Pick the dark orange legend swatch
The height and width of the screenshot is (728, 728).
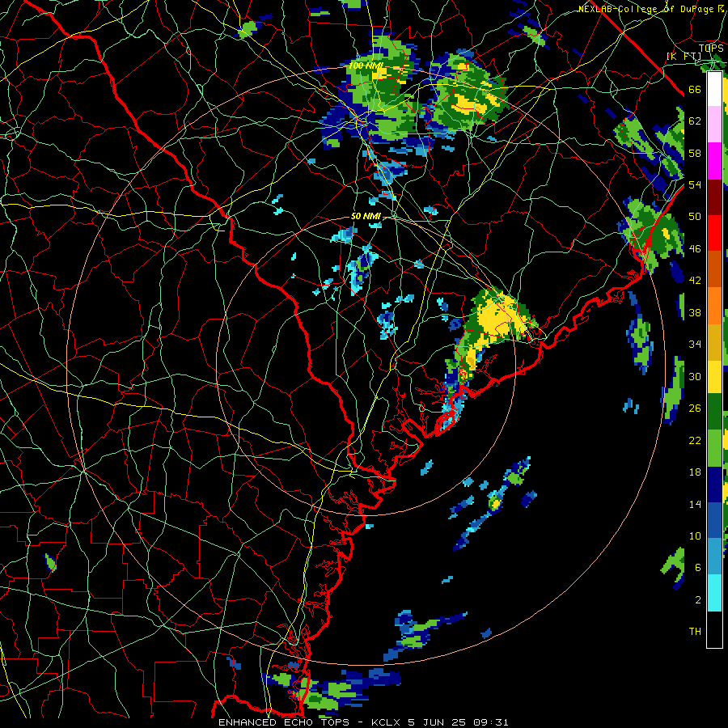tap(714, 269)
